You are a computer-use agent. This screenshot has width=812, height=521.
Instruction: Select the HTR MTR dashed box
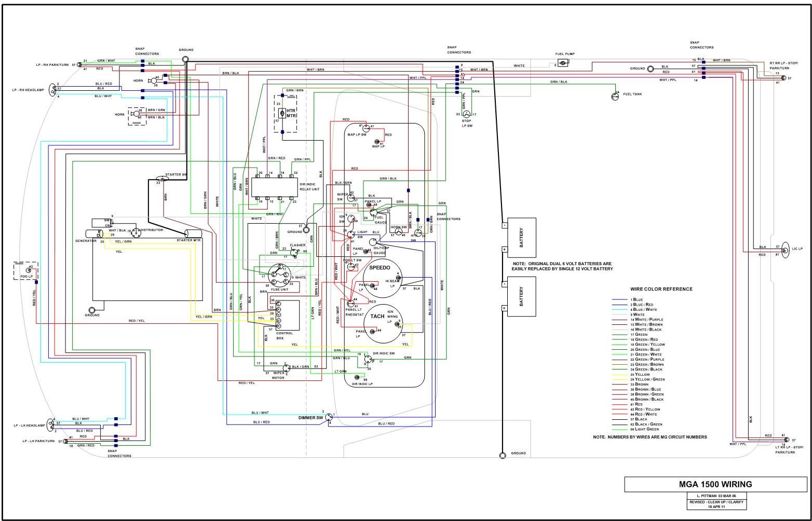click(x=285, y=114)
